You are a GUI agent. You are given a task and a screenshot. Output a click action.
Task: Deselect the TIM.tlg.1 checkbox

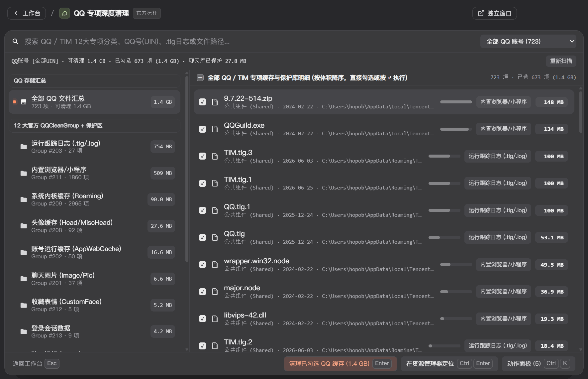202,183
